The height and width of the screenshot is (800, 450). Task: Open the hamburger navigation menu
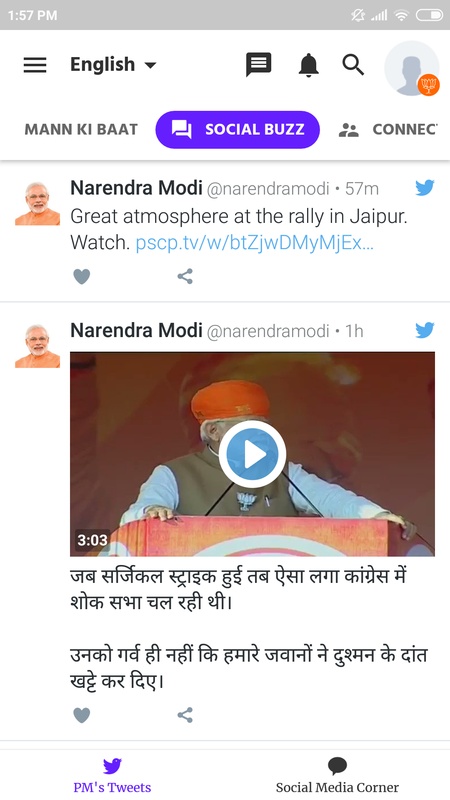pyautogui.click(x=35, y=65)
